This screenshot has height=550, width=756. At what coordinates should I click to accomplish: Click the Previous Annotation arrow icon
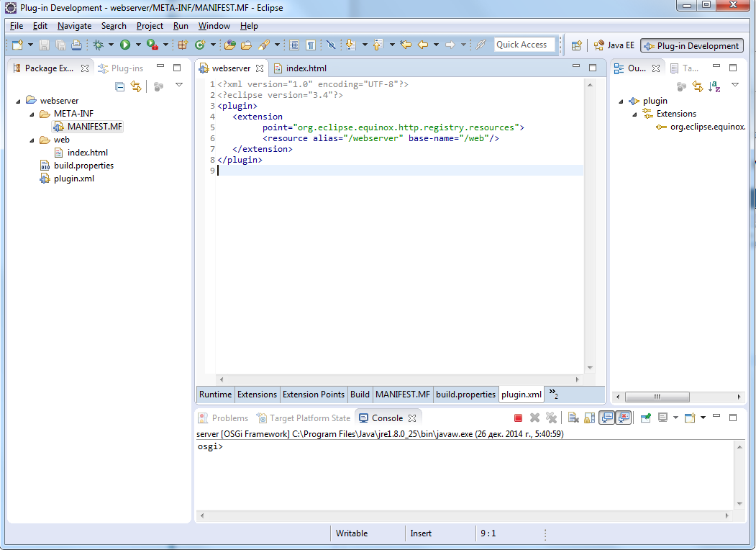click(x=378, y=45)
